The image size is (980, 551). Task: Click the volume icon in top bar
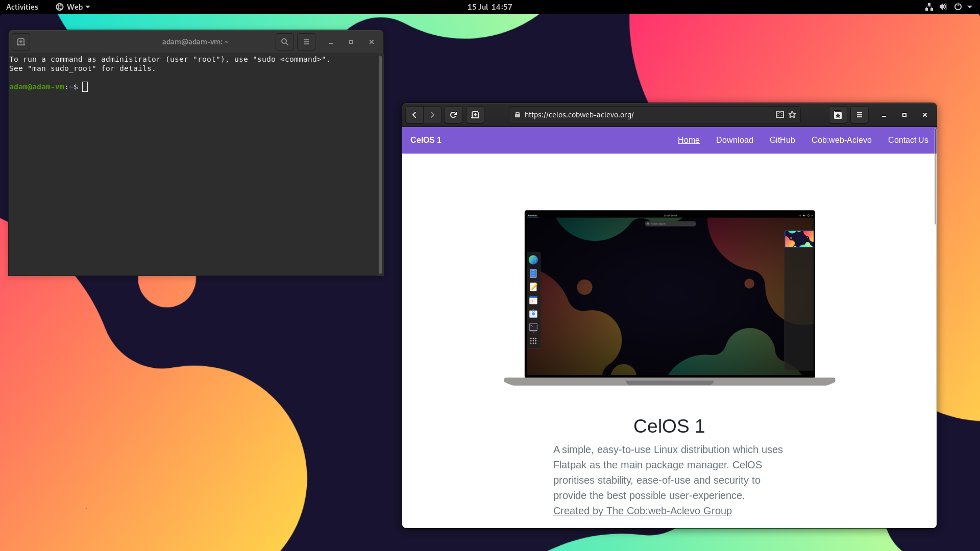point(943,7)
